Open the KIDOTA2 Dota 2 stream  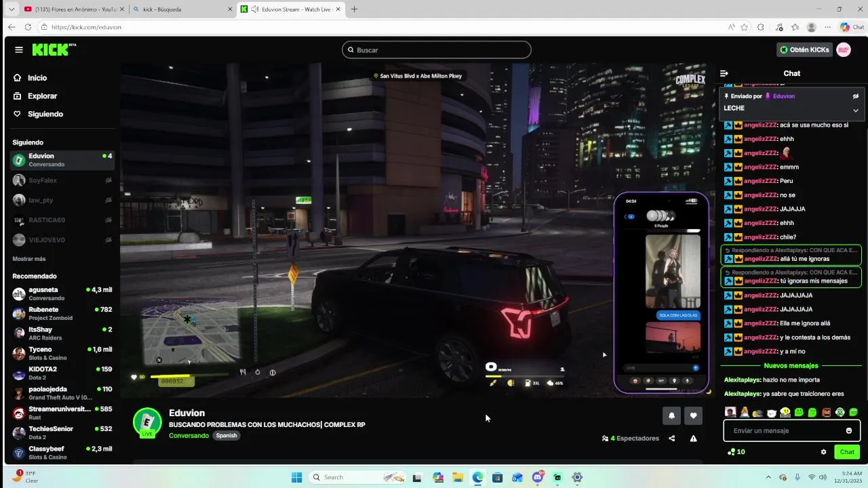(62, 373)
